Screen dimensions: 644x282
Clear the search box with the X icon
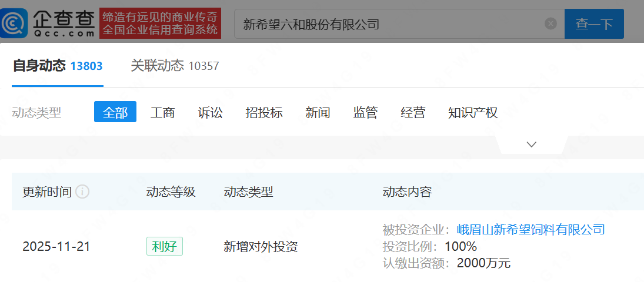550,23
